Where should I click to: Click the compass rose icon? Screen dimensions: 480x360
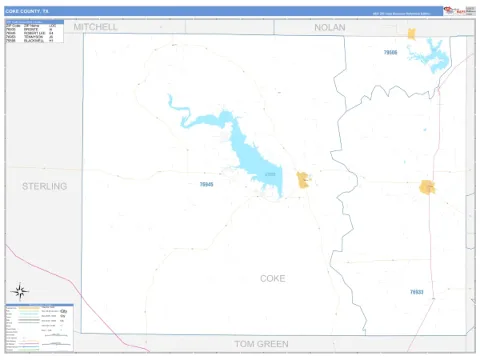pos(20,292)
